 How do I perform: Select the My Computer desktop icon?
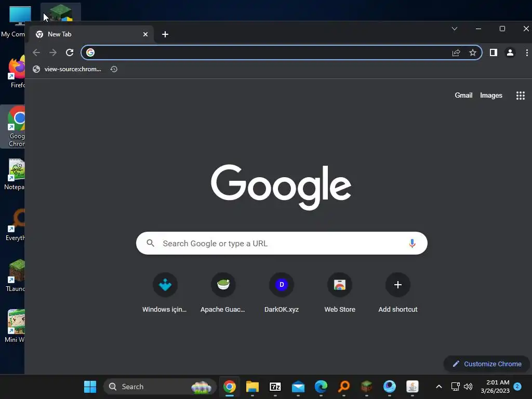tap(15, 21)
